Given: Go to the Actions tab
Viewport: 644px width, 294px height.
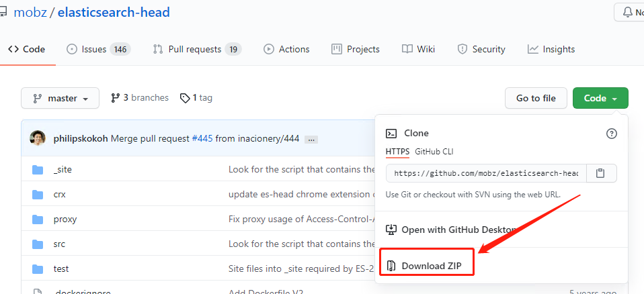Looking at the screenshot, I should pos(286,49).
